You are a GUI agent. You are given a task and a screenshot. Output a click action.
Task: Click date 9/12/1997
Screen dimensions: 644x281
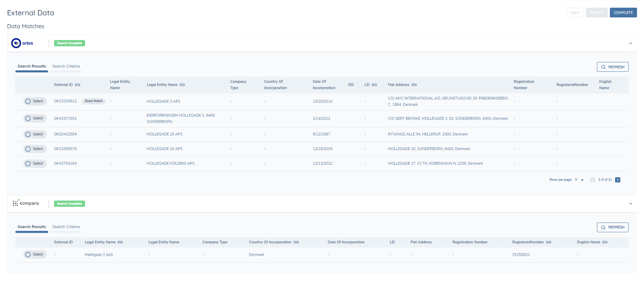tap(321, 134)
